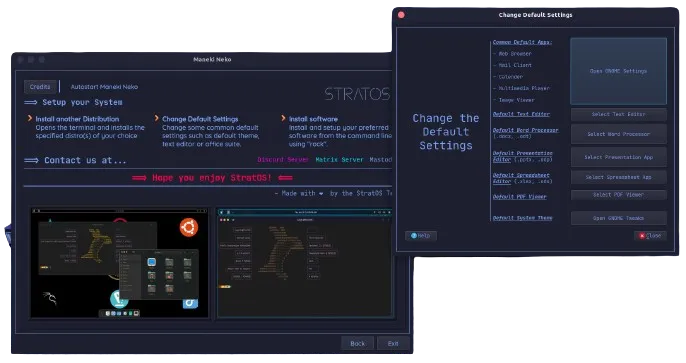Click the Help button in the settings dialog
686x363 pixels.
421,235
